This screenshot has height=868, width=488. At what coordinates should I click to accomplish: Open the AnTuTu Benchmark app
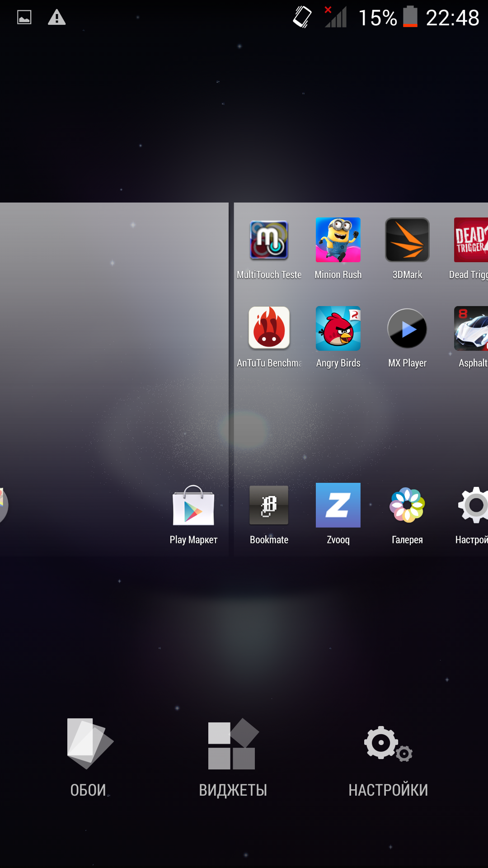pyautogui.click(x=269, y=328)
